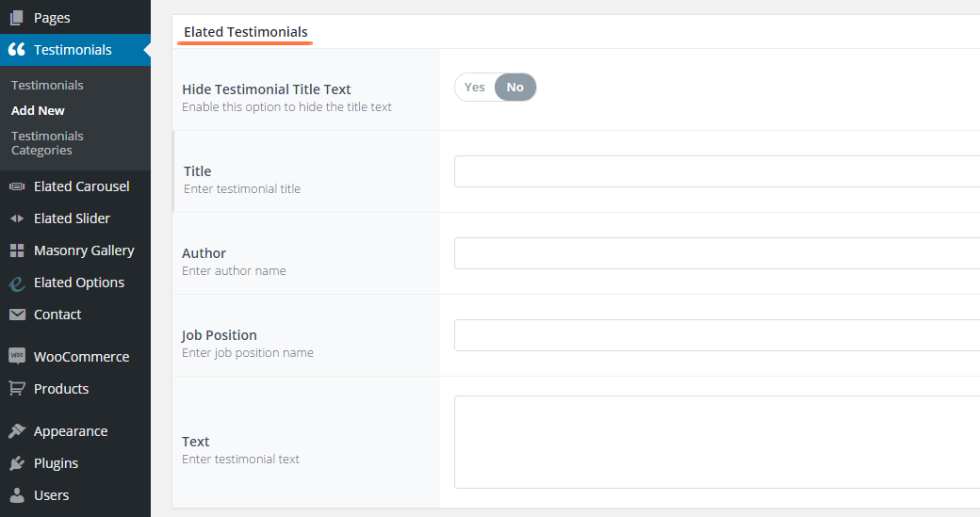Click the Plugins plug icon

(x=16, y=463)
